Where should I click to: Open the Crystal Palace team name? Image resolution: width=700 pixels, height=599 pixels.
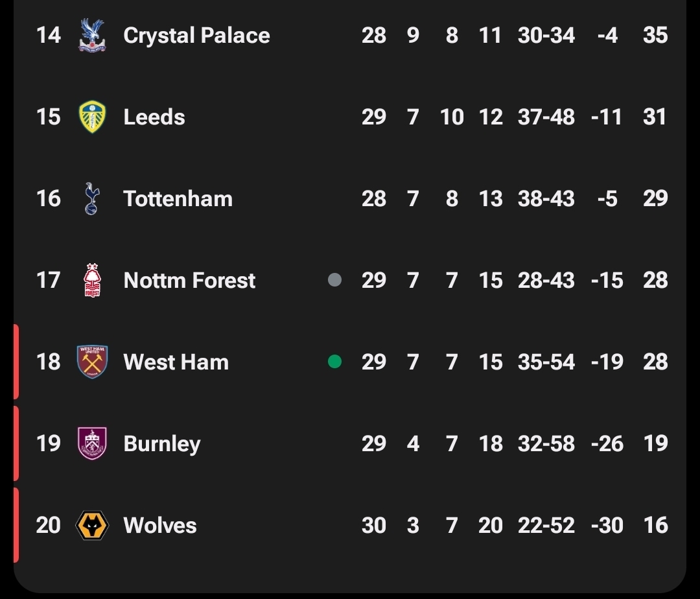click(x=196, y=35)
